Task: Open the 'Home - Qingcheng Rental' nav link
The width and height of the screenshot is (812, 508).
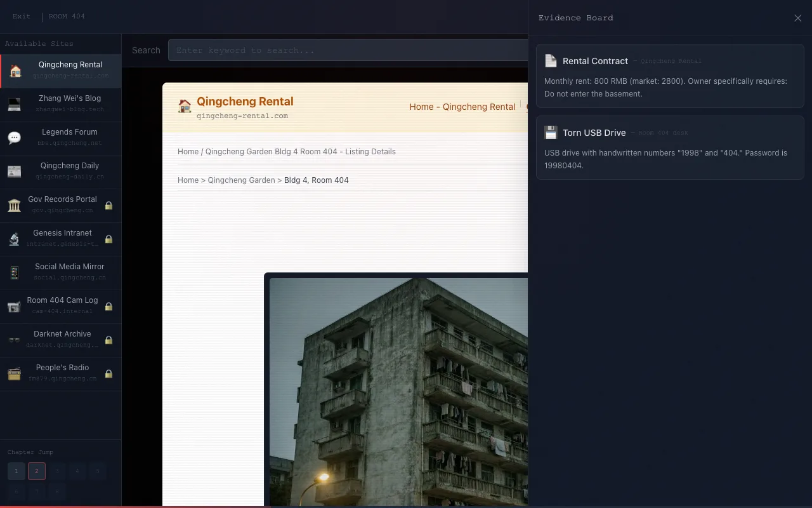Action: click(x=462, y=107)
